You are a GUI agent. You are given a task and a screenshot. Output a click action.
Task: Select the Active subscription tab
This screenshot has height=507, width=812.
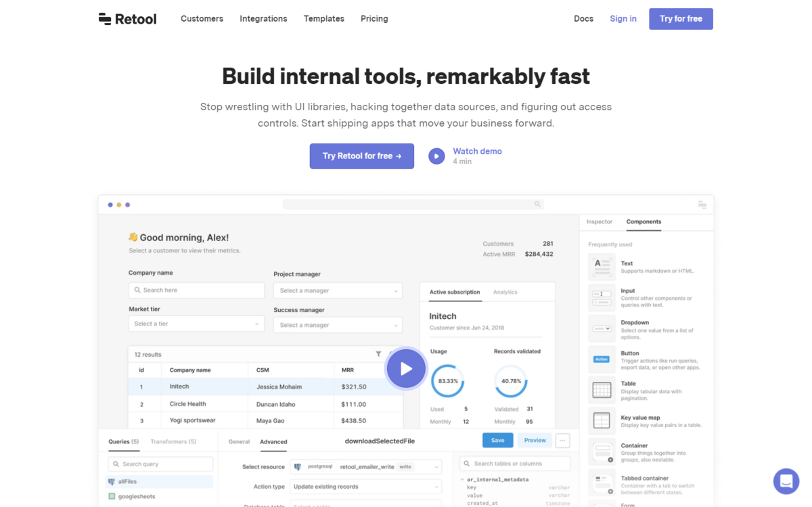coord(455,292)
